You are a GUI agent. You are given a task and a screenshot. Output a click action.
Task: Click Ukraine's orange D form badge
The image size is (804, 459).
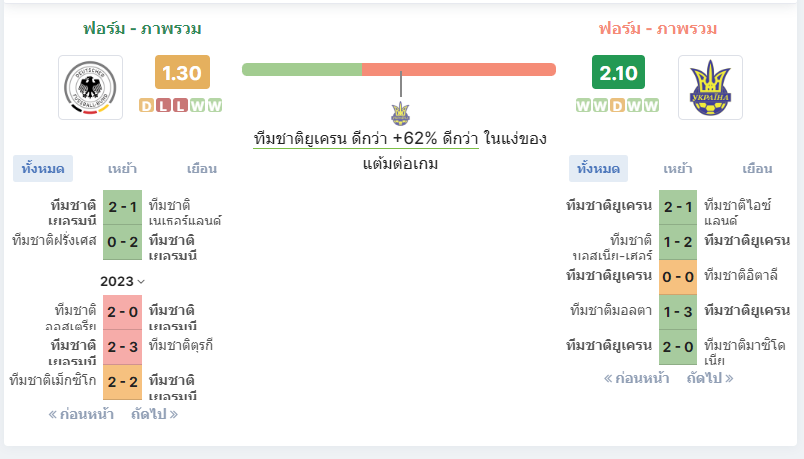click(x=617, y=106)
